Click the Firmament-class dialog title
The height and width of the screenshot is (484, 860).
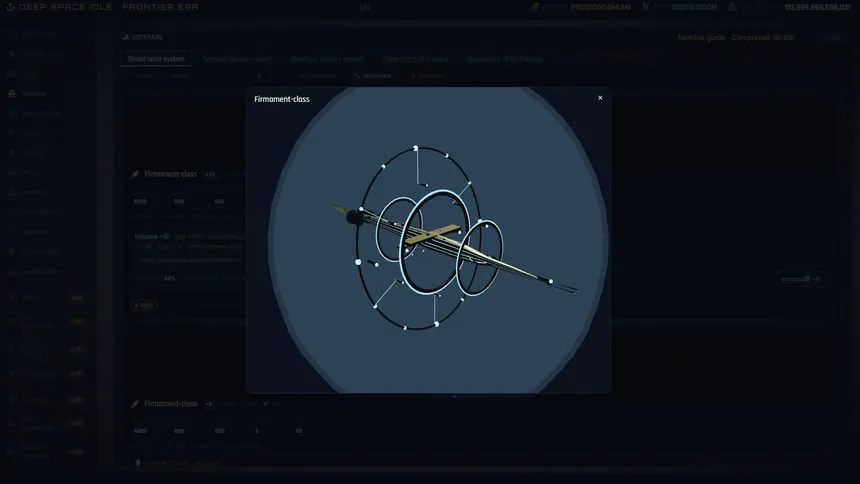282,99
